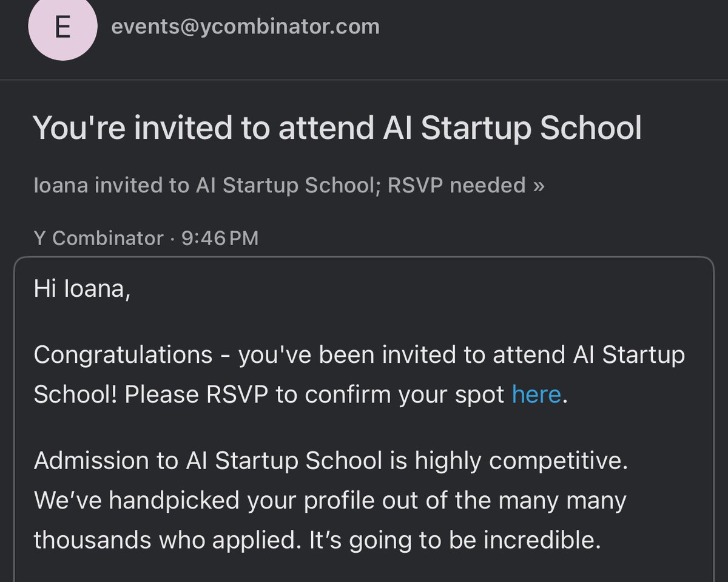
Task: Open the Y Combinator sender name
Action: pyautogui.click(x=98, y=238)
